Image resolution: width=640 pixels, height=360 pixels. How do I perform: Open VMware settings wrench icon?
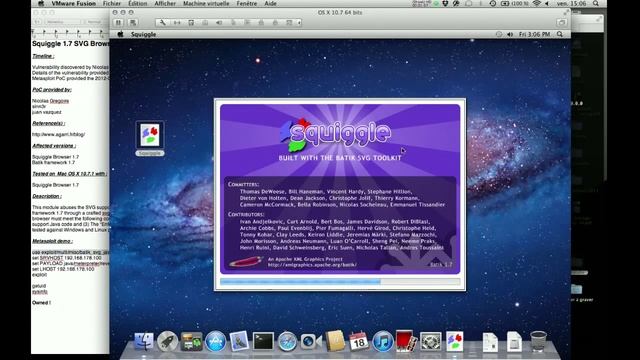coord(162,23)
